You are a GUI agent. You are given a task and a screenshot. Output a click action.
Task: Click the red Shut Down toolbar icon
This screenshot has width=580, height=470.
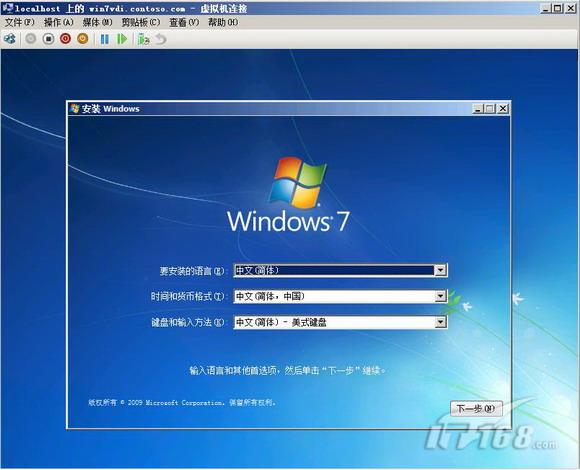click(65, 39)
